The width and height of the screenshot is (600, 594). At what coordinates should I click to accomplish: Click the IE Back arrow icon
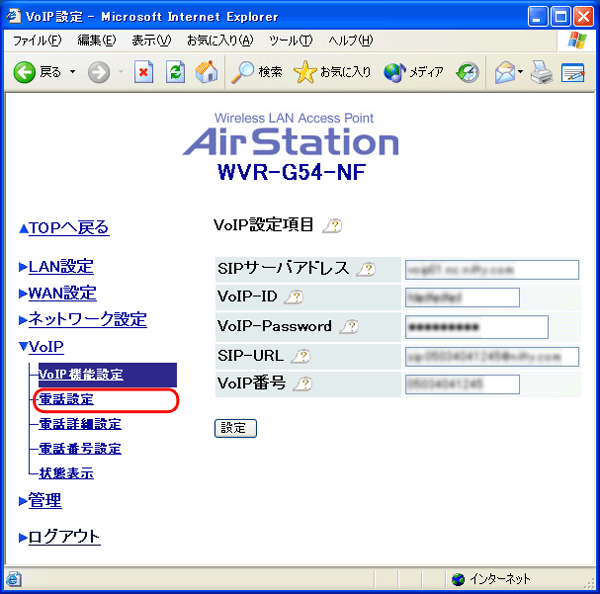[24, 72]
